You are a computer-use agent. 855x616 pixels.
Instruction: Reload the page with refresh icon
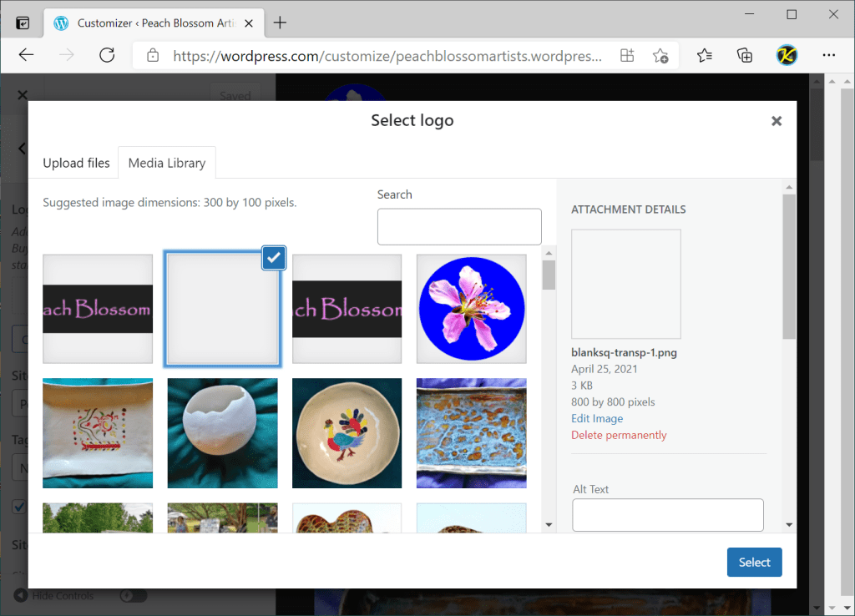(x=107, y=55)
